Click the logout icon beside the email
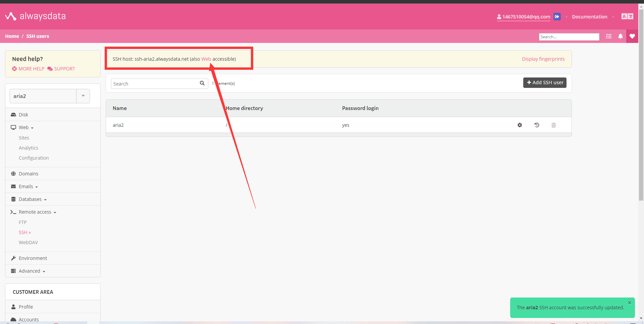This screenshot has width=644, height=324. pyautogui.click(x=557, y=16)
